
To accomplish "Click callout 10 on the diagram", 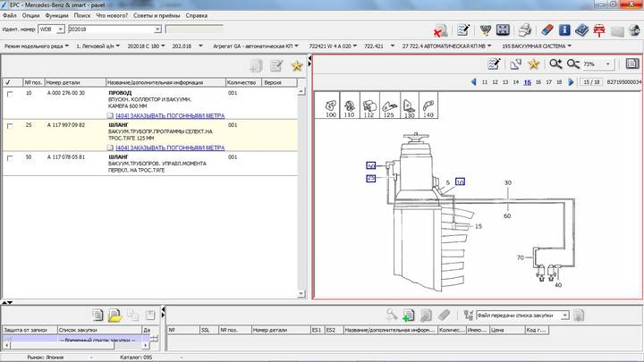I will tap(460, 181).
